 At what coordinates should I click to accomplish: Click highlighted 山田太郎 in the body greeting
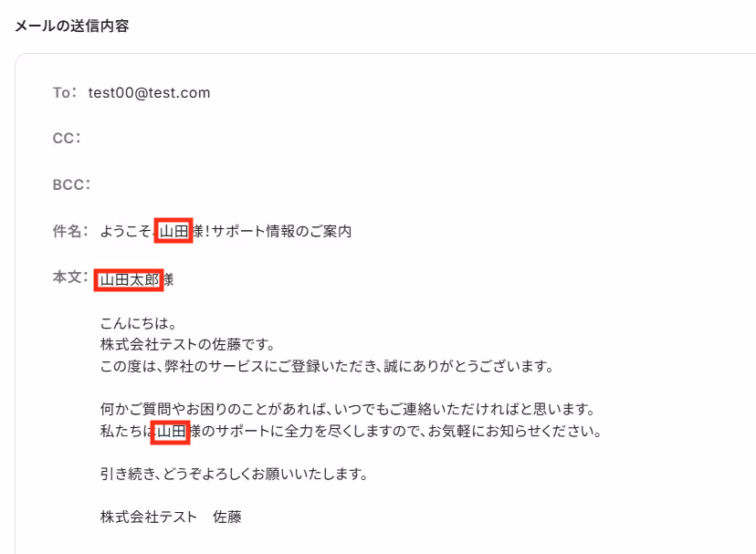129,279
